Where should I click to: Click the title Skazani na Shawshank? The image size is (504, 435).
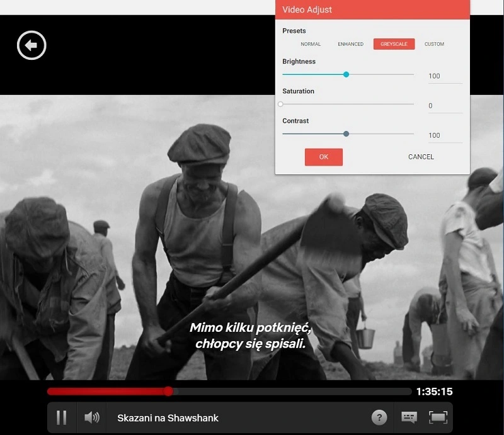pos(168,417)
